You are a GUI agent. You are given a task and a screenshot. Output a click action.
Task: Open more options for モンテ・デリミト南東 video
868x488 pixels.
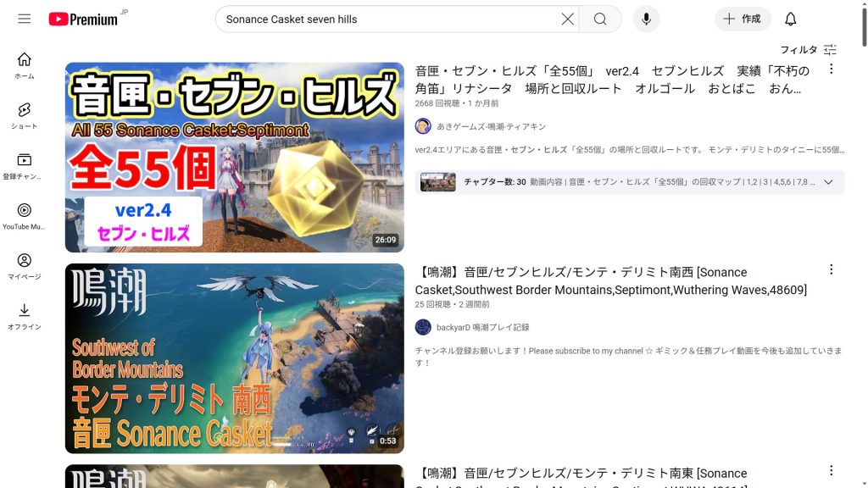click(x=831, y=470)
